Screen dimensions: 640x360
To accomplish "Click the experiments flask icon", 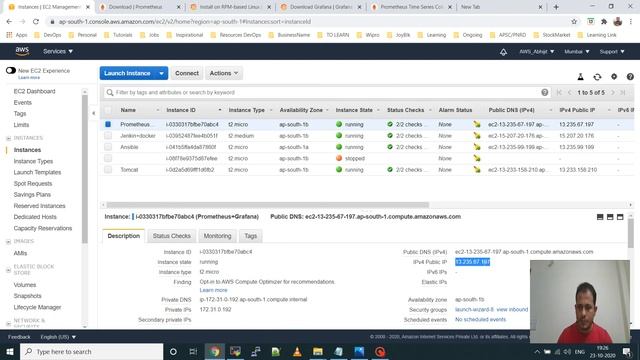I will 580,77.
